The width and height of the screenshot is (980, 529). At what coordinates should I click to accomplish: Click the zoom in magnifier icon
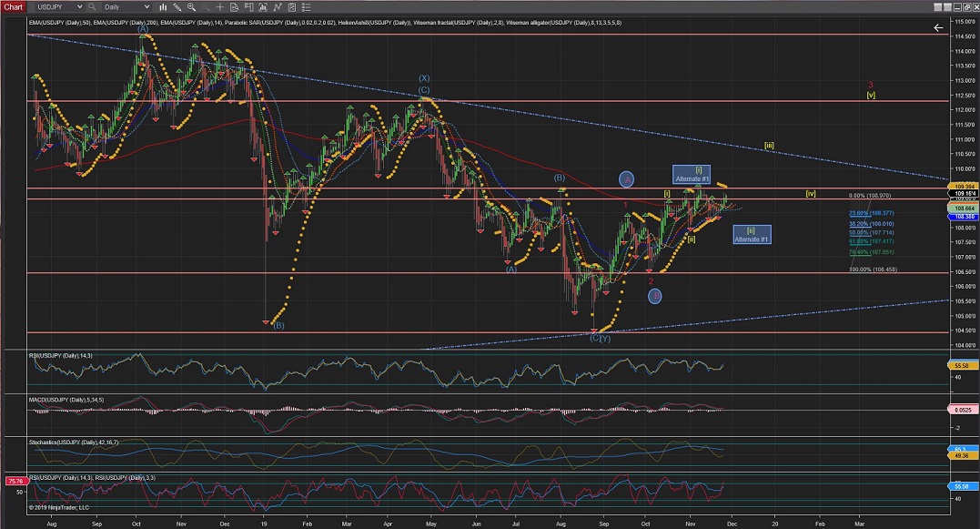click(x=191, y=6)
